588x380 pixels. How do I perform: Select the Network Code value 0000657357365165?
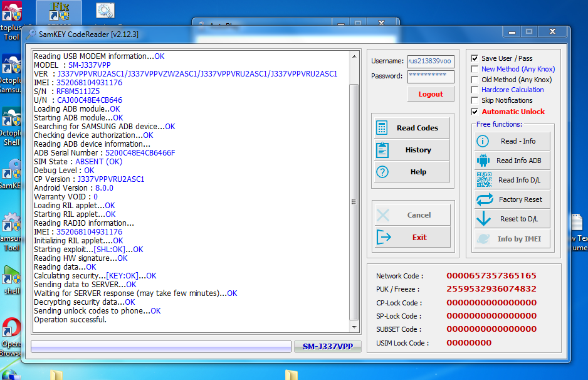[491, 276]
